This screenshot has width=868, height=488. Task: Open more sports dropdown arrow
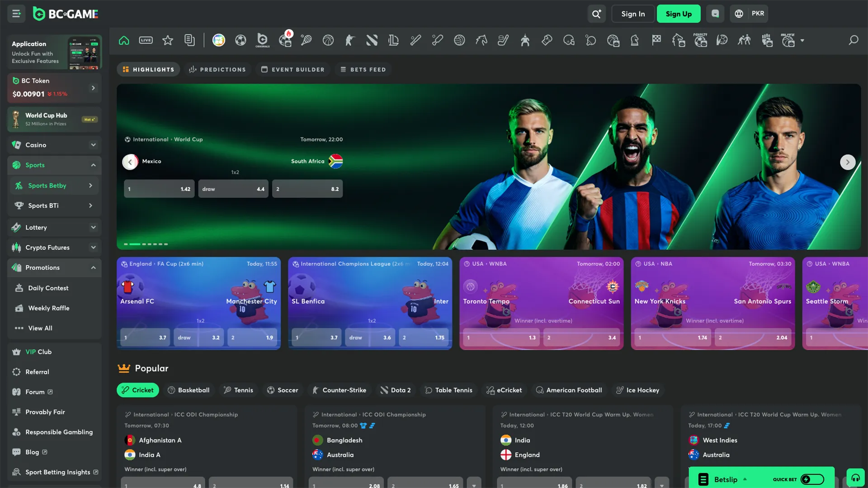802,40
